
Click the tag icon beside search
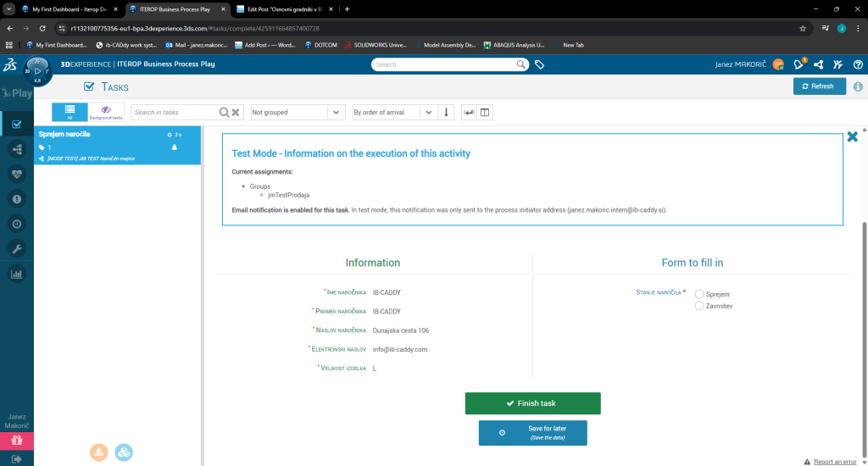(x=539, y=64)
